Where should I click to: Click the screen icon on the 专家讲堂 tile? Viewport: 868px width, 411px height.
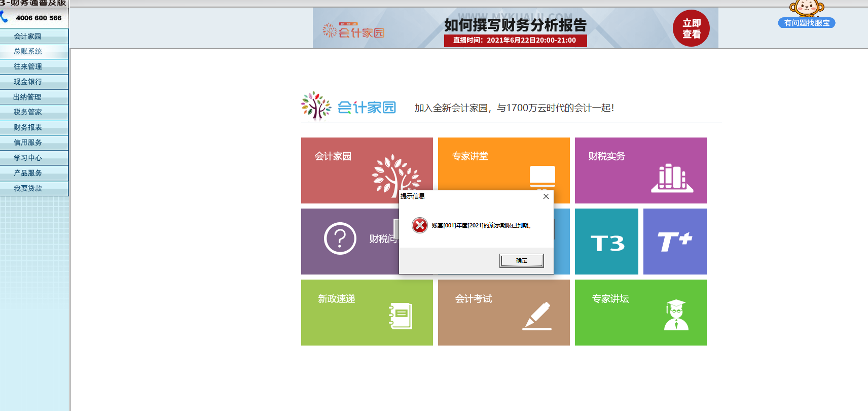pos(542,177)
